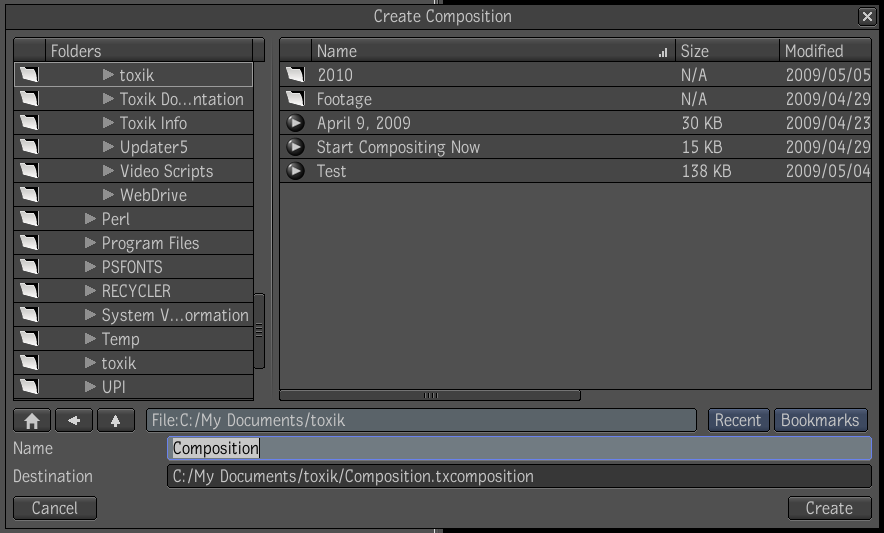Cancel composition creation
Viewport: 884px width, 533px height.
tap(55, 508)
